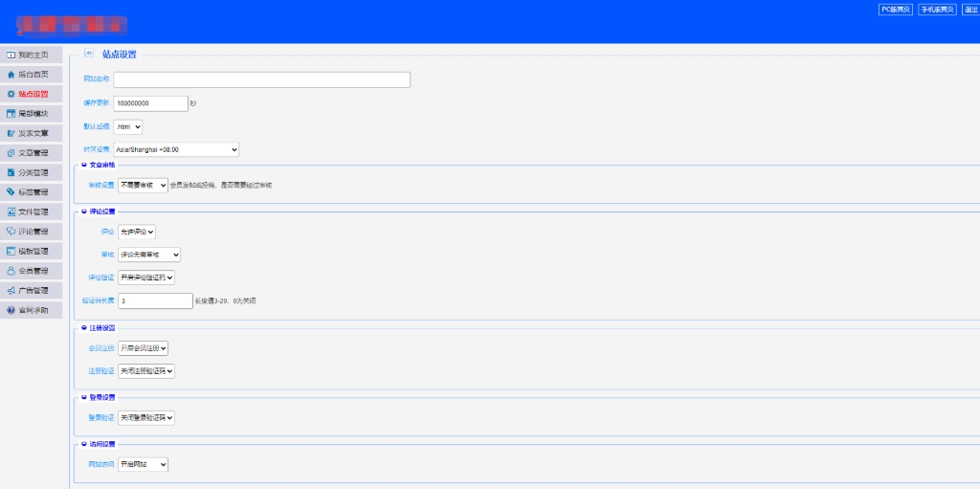Click the 官网求助 help icon in sidebar
This screenshot has width=980, height=489.
pyautogui.click(x=11, y=310)
